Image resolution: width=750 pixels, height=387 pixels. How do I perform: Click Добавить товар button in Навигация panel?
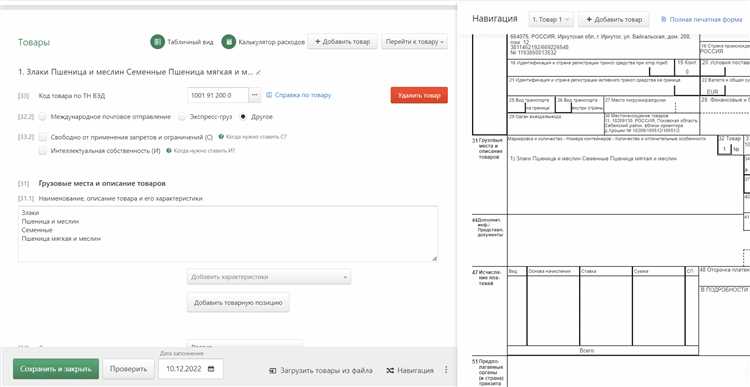tap(614, 20)
